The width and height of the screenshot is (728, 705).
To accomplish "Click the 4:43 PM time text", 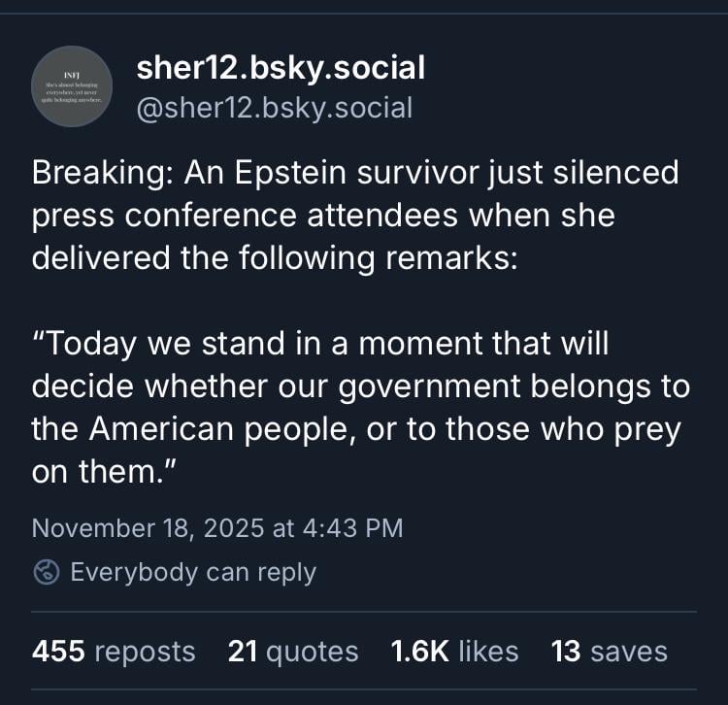I will (x=351, y=528).
